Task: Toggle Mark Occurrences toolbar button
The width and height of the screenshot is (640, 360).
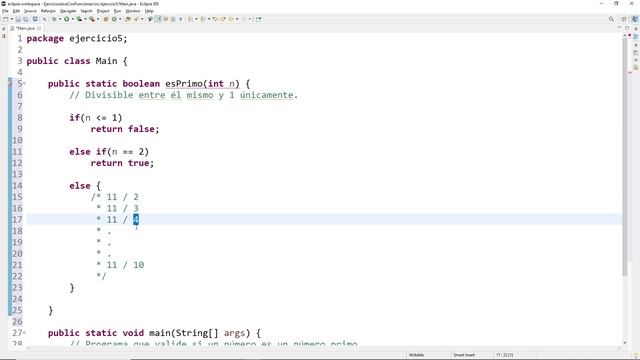Action: coord(157,19)
